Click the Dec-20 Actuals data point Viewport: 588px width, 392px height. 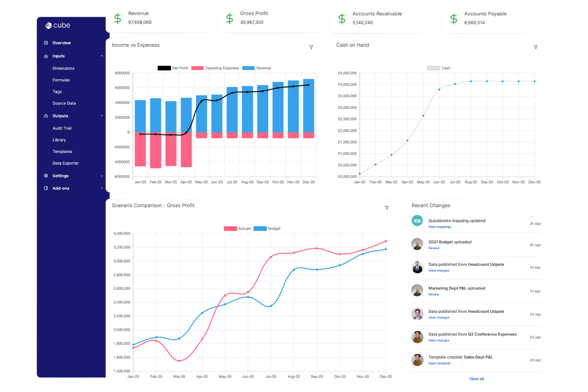386,241
